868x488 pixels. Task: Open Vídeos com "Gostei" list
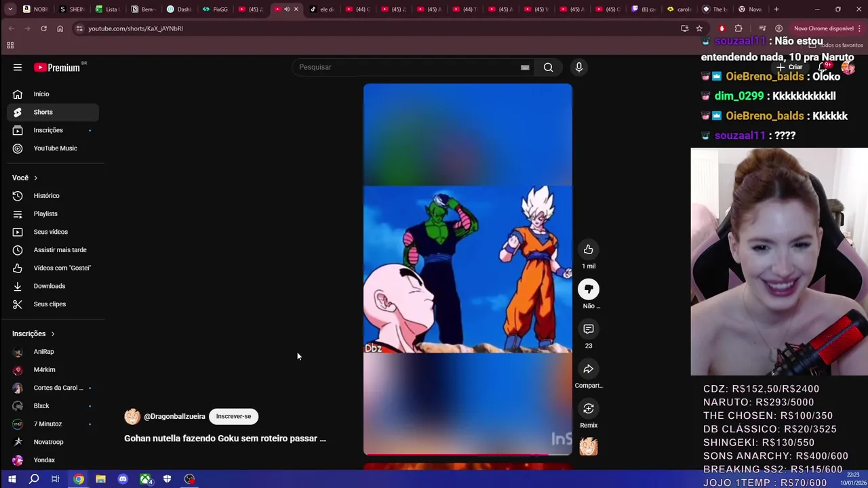[x=53, y=268]
